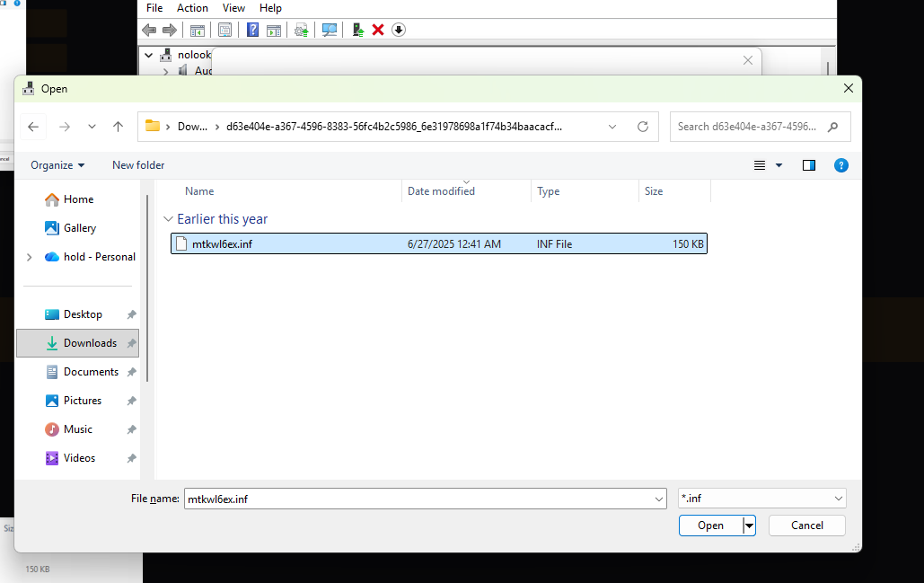This screenshot has width=924, height=583.
Task: Open the View menu in Device Manager
Action: pos(233,8)
